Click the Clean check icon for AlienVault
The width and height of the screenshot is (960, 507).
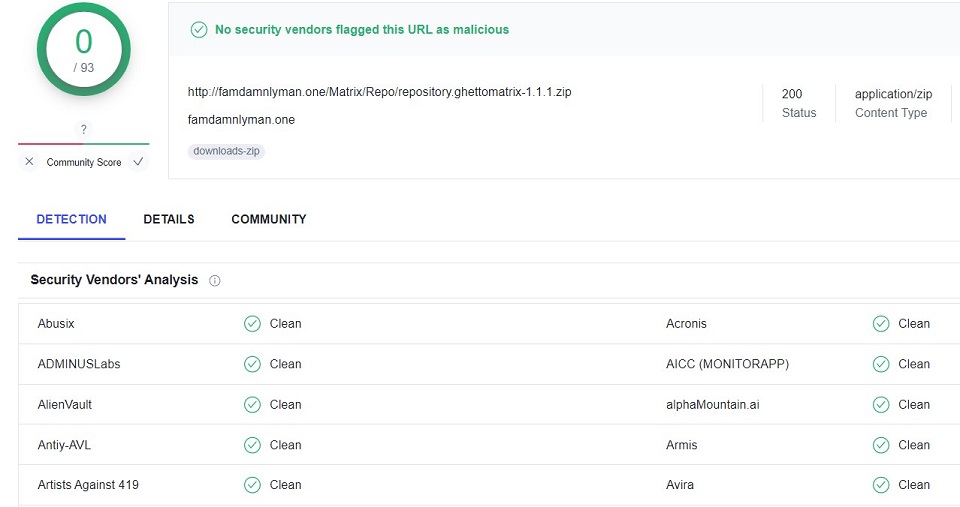(252, 405)
